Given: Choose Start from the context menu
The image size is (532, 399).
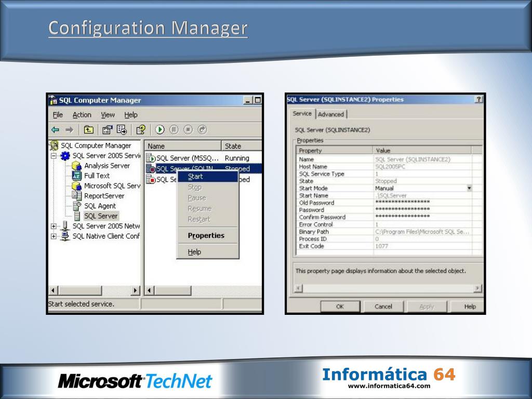Looking at the screenshot, I should (208, 177).
